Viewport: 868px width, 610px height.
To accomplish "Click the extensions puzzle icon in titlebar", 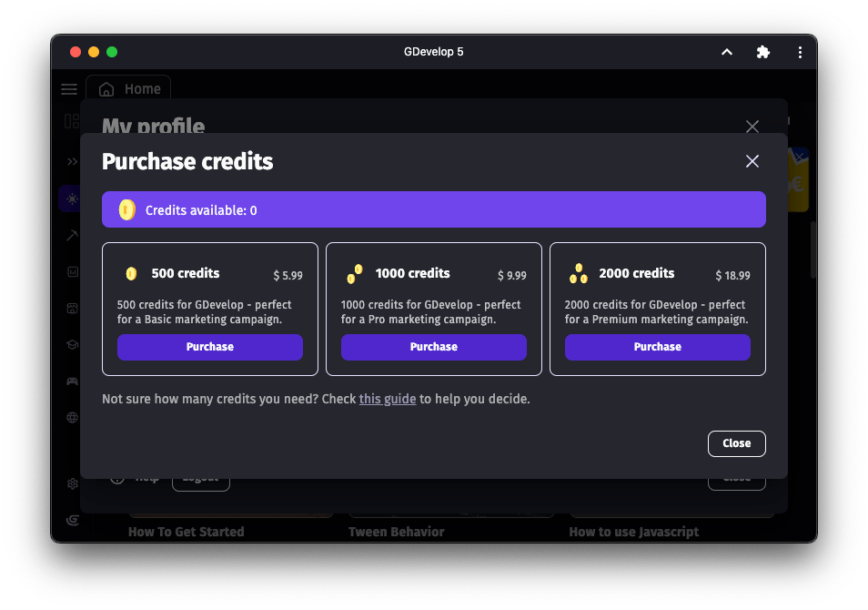I will point(762,52).
